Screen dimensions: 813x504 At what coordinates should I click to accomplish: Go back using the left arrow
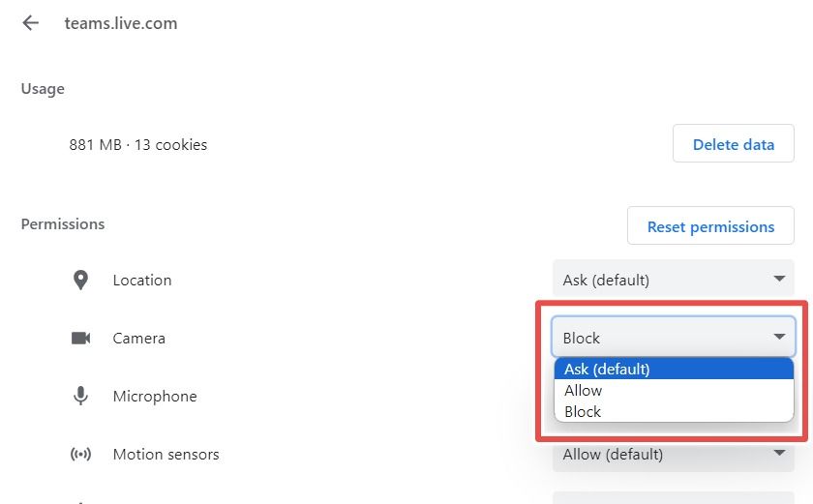(31, 23)
